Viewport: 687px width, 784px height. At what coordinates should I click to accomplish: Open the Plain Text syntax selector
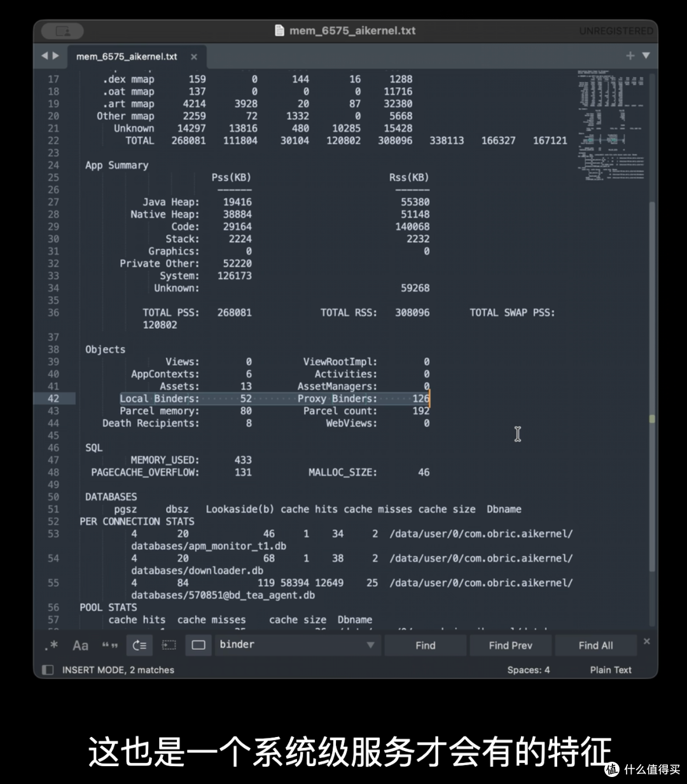coord(611,670)
